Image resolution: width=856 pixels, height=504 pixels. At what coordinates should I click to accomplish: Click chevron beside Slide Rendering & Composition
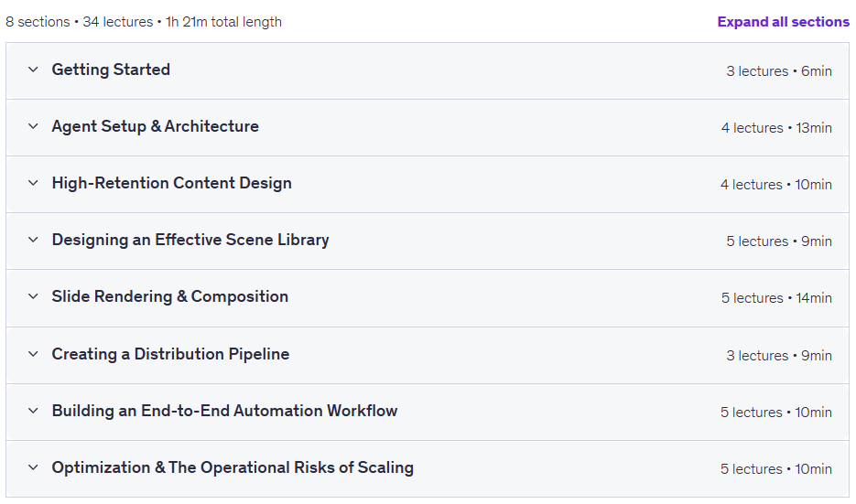coord(33,296)
